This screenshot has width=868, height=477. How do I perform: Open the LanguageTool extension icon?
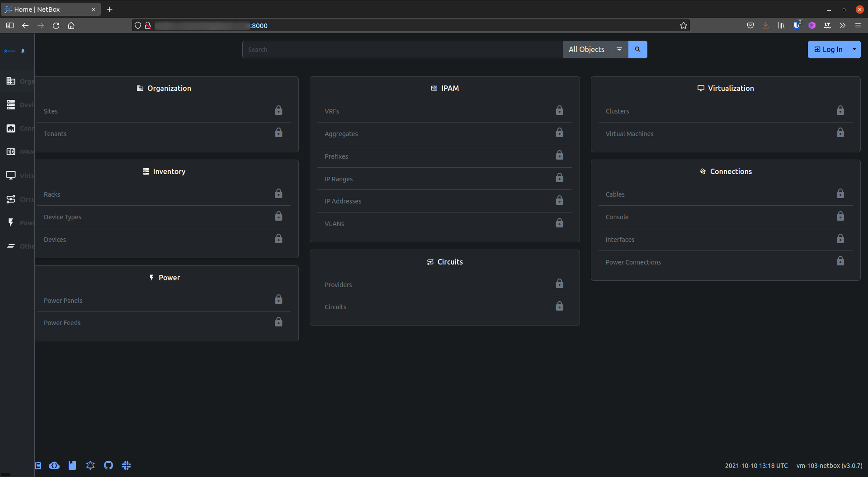[827, 25]
